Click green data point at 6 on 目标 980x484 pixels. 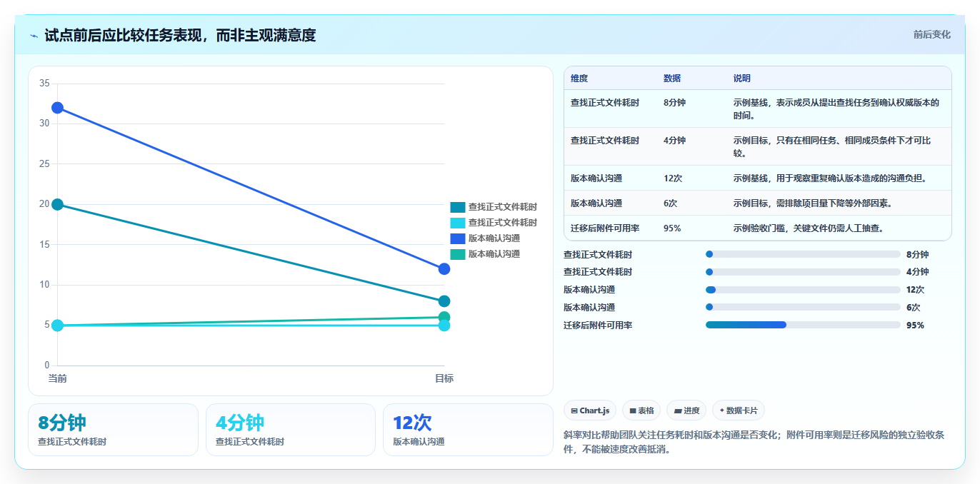tap(444, 317)
